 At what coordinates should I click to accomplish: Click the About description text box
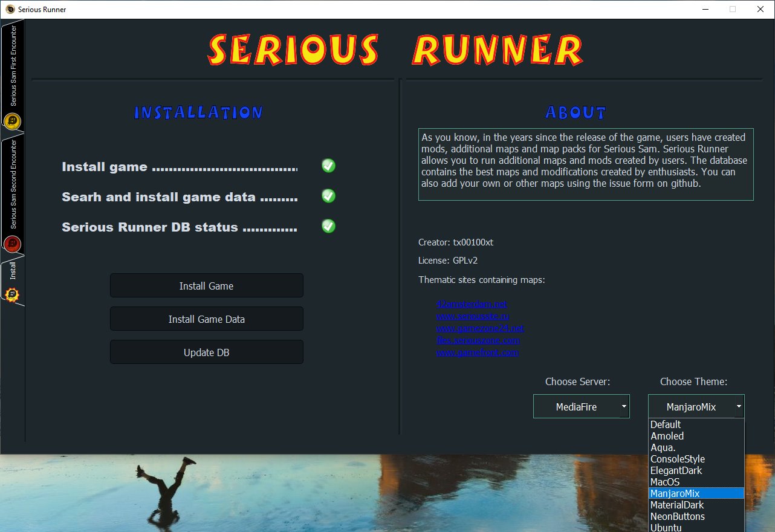pyautogui.click(x=586, y=164)
